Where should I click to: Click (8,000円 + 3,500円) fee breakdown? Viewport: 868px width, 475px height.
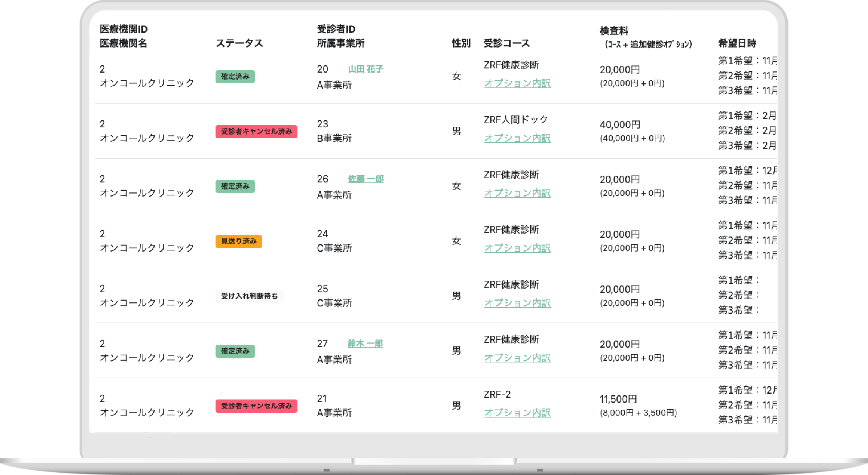coord(638,412)
